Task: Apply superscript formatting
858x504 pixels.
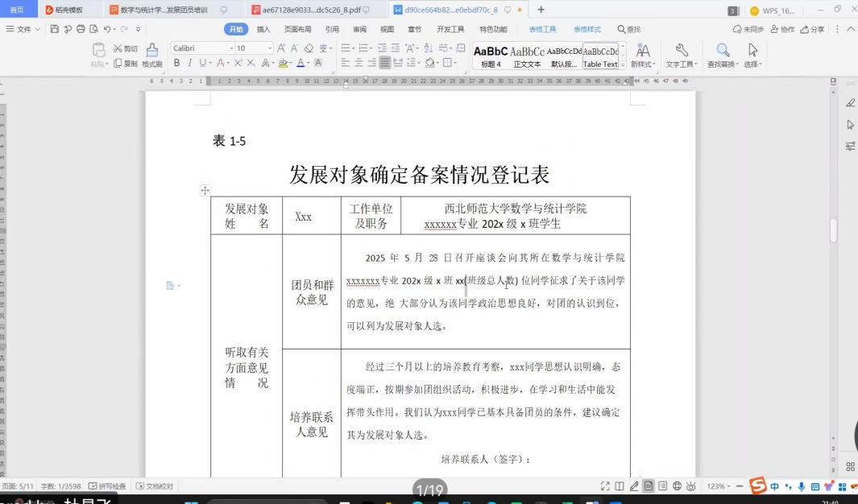Action: pos(238,64)
